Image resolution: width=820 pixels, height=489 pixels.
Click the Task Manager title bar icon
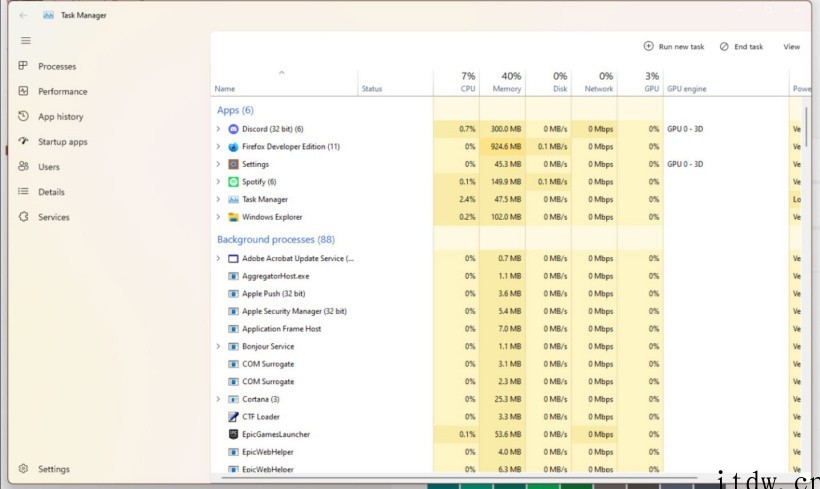tap(49, 15)
